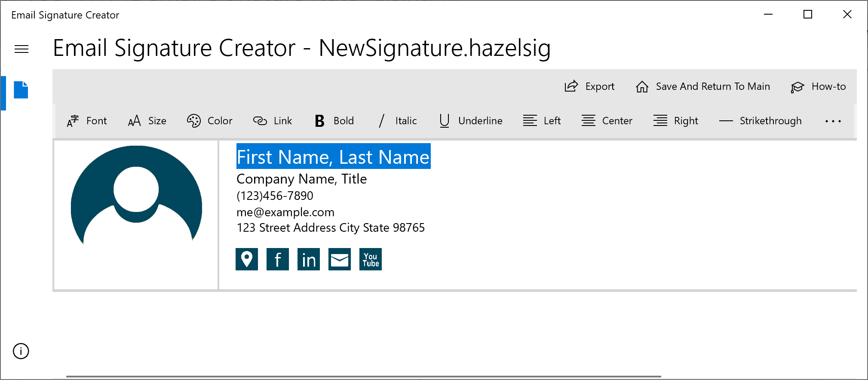Toggle Strikethrough formatting
This screenshot has width=868, height=380.
tap(761, 121)
